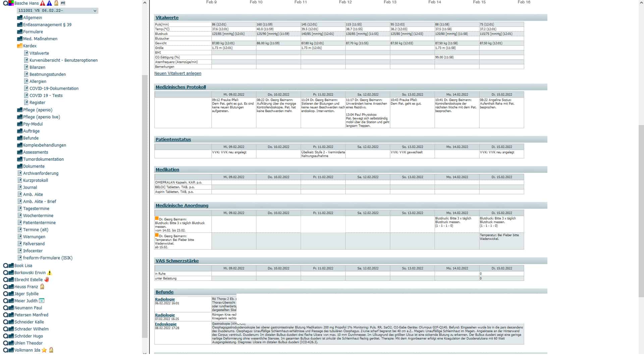Click the PT badge next to Basche Hans
Image resolution: width=644 pixels, height=362 pixels.
pyautogui.click(x=63, y=3)
